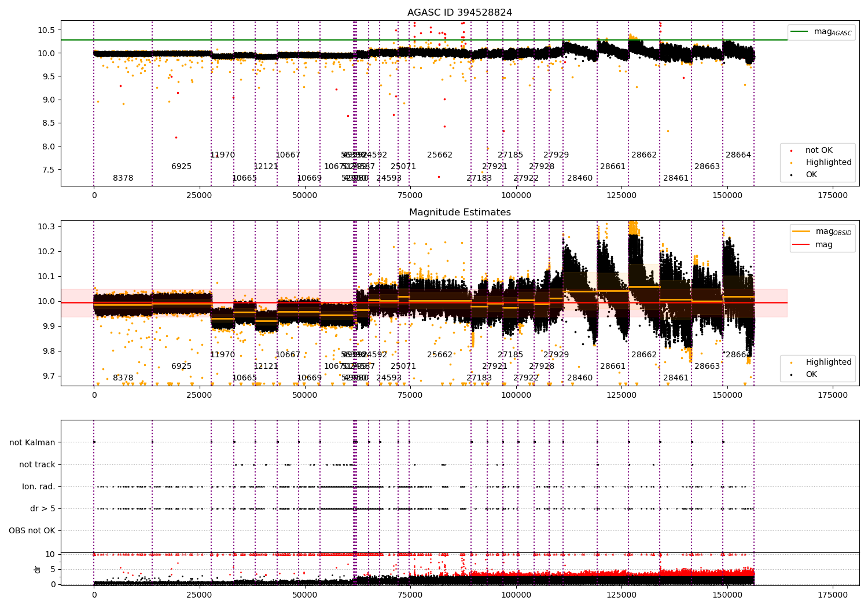Click obsid label 8378 in the middle plot
The height and width of the screenshot is (608, 868).
coord(123,378)
